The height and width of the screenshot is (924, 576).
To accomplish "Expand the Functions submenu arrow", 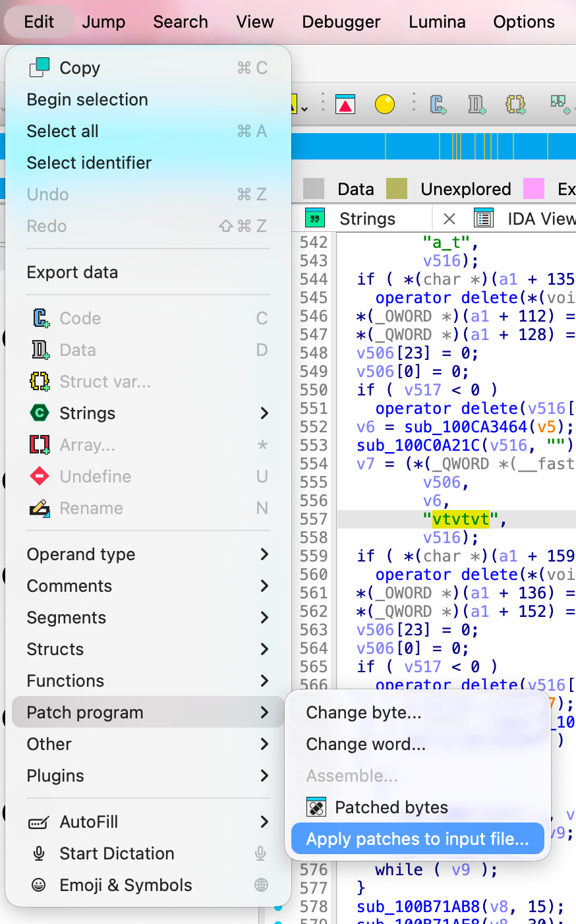I will tap(264, 681).
